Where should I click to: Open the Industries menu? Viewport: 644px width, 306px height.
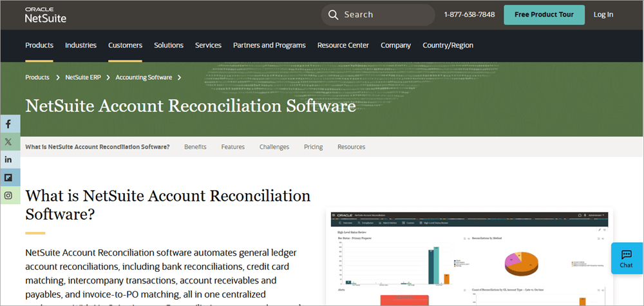(81, 45)
